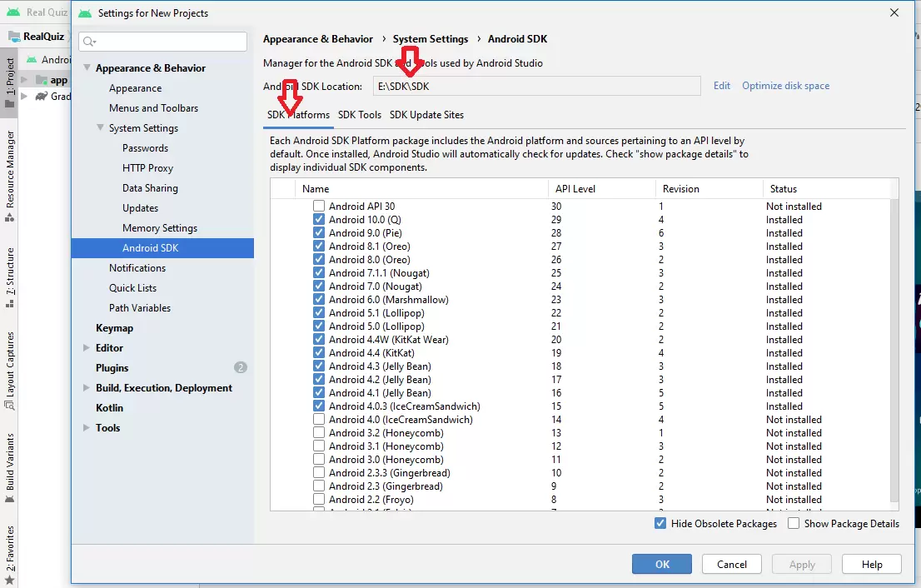Open Memory Settings page
The image size is (921, 588).
[160, 228]
